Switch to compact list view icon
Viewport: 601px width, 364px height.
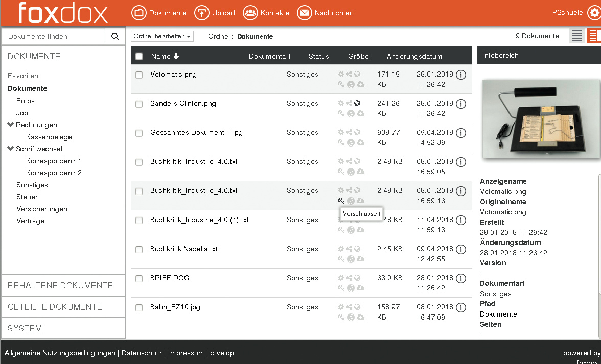tap(577, 36)
